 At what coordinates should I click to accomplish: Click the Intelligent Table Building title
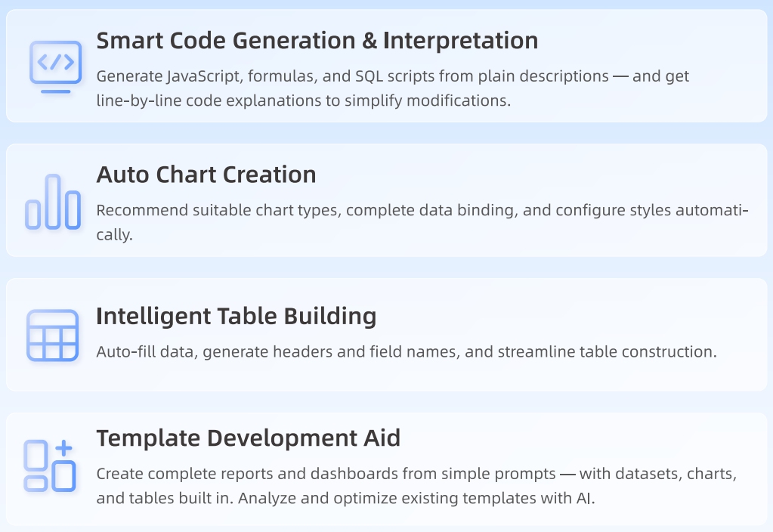(x=236, y=316)
